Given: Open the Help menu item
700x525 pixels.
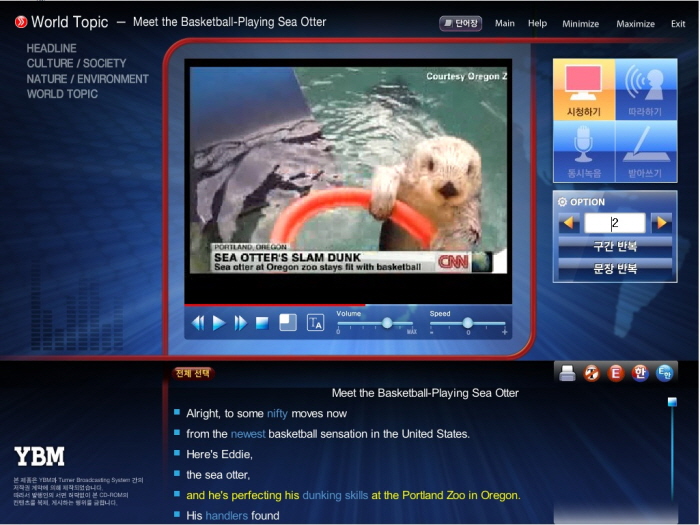Looking at the screenshot, I should (x=537, y=24).
